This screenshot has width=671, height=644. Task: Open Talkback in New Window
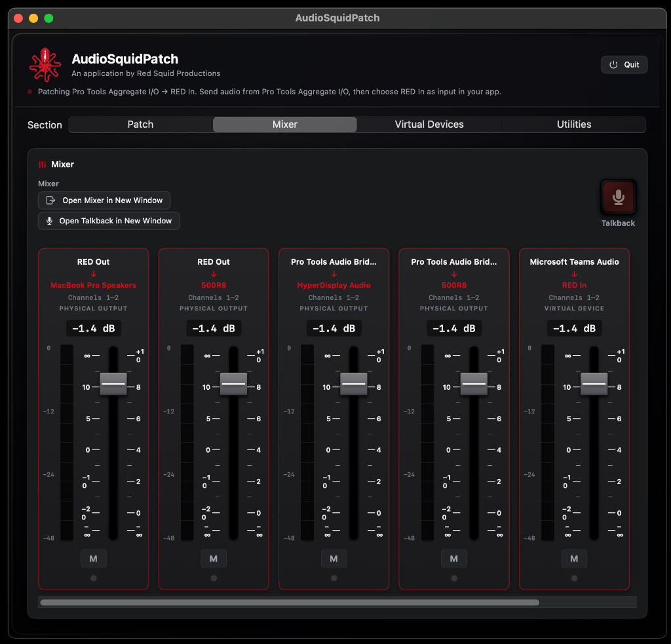coord(109,221)
